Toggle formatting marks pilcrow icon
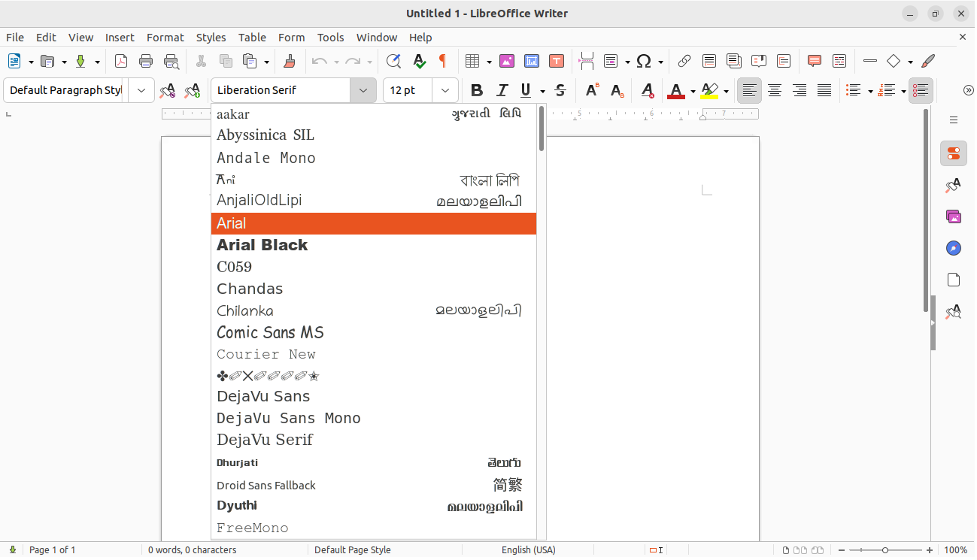Image resolution: width=977 pixels, height=560 pixels. [x=442, y=62]
